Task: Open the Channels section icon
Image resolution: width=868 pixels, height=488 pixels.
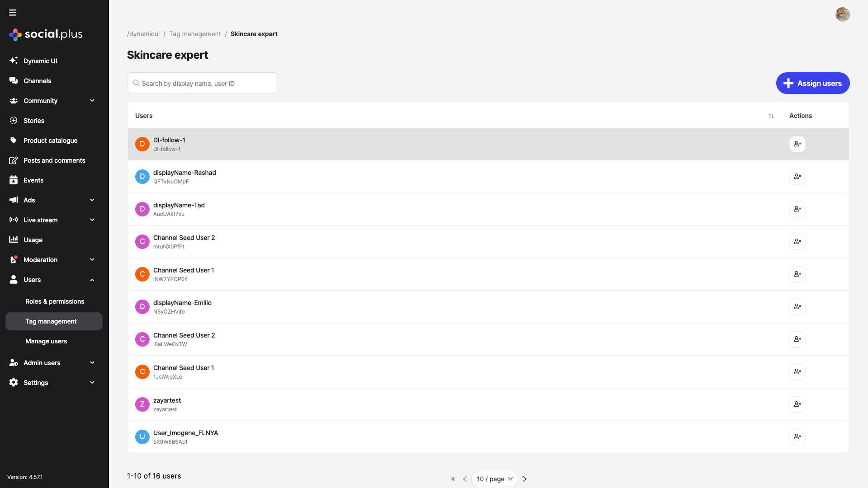Action: pyautogui.click(x=14, y=80)
